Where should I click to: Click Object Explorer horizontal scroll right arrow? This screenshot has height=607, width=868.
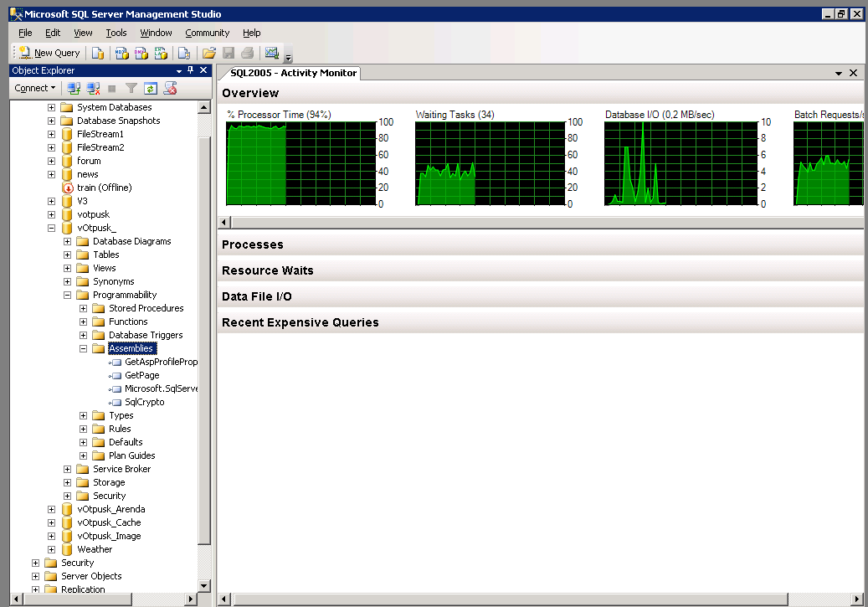[x=191, y=599]
